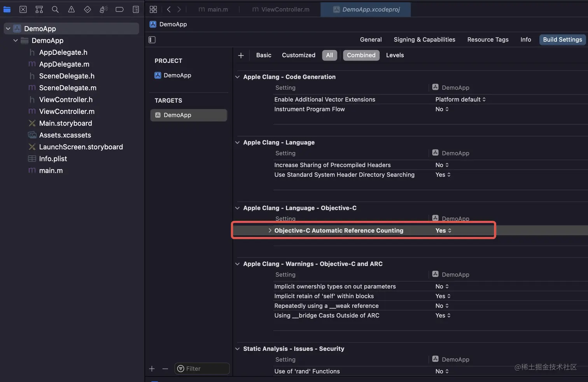Open Main.storyboard in navigator
588x382 pixels.
point(65,123)
